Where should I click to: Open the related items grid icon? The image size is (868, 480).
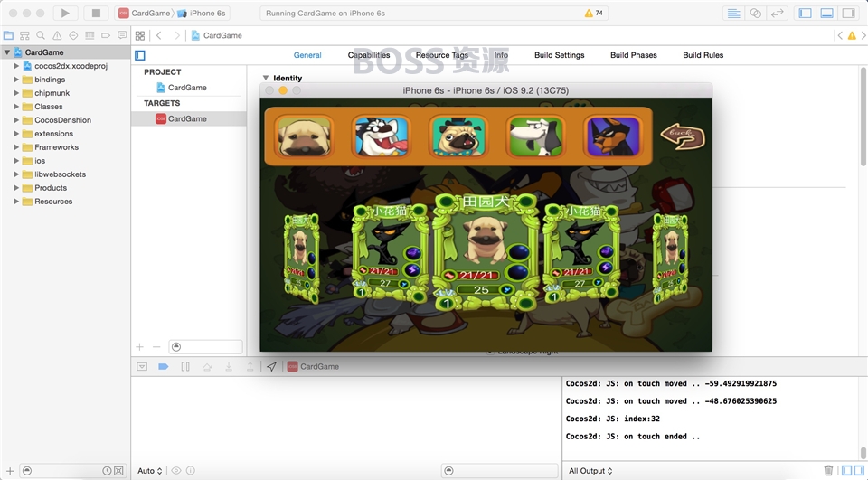click(x=140, y=35)
